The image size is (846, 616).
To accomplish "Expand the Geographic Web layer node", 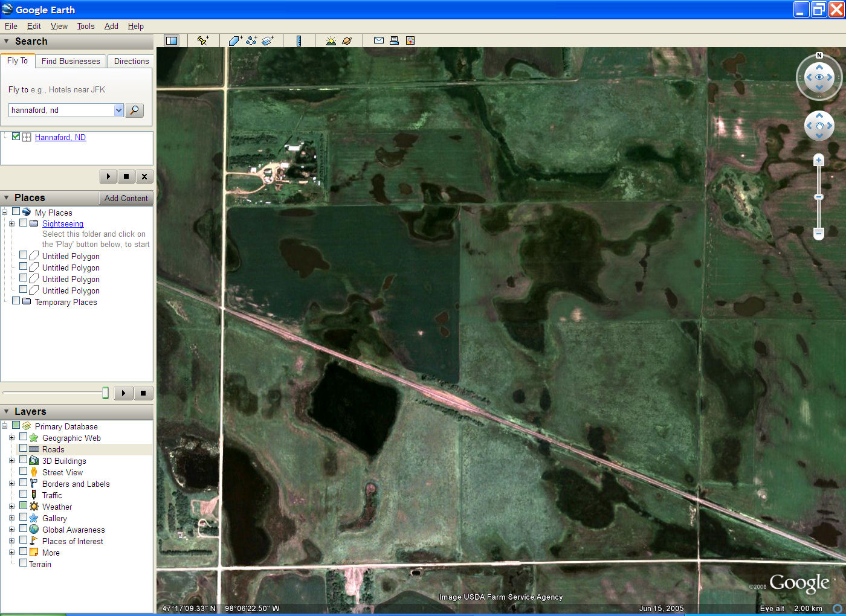I will [x=11, y=438].
